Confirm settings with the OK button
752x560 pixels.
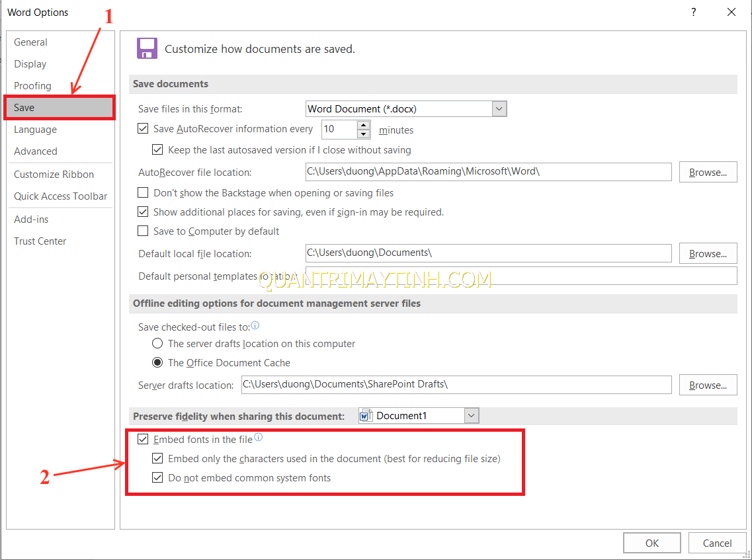click(651, 543)
